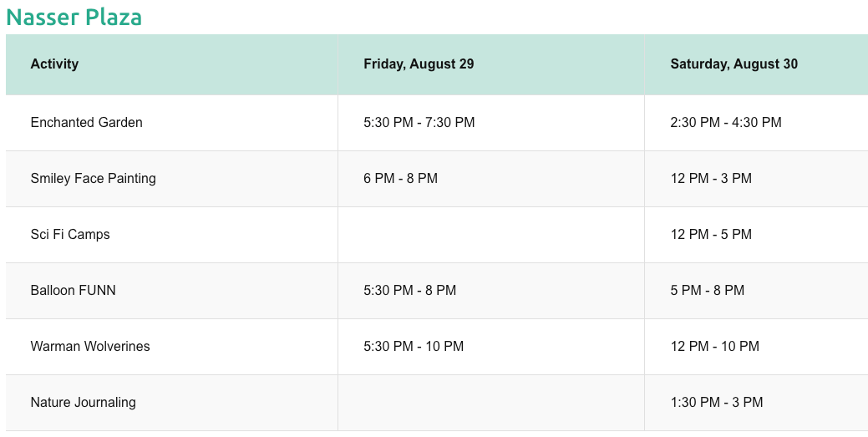Select the Nature Journaling activity name
Viewport: 868px width, 437px height.
(83, 403)
